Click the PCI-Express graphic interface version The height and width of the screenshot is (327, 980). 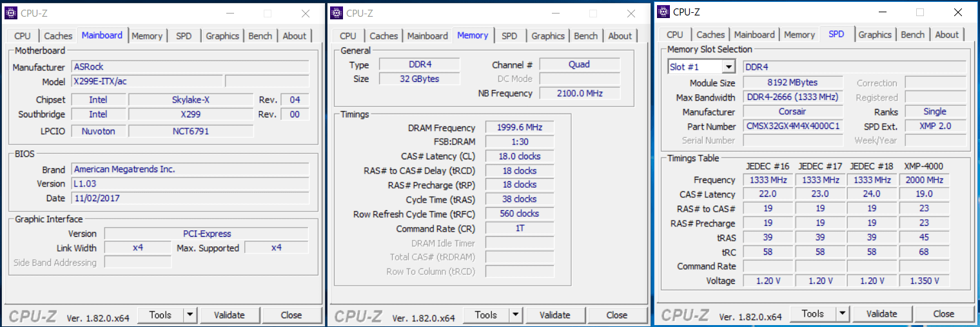pyautogui.click(x=206, y=233)
